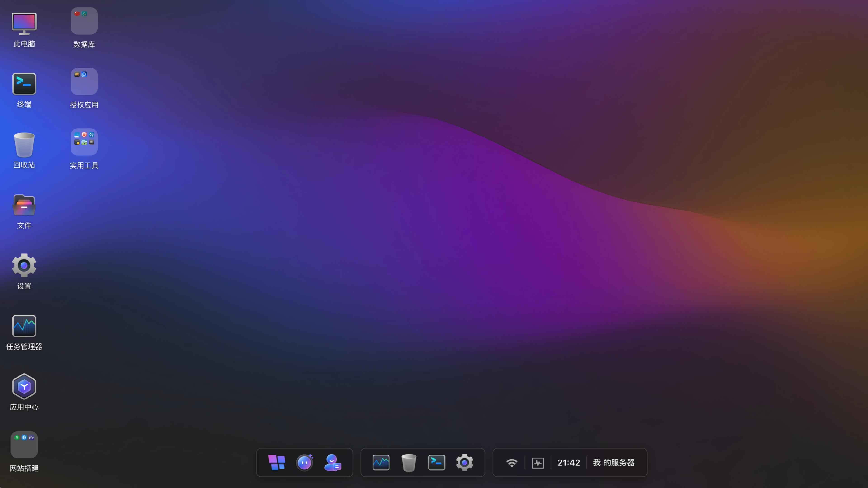Expand the 授权应用 app folder

pos(84,82)
